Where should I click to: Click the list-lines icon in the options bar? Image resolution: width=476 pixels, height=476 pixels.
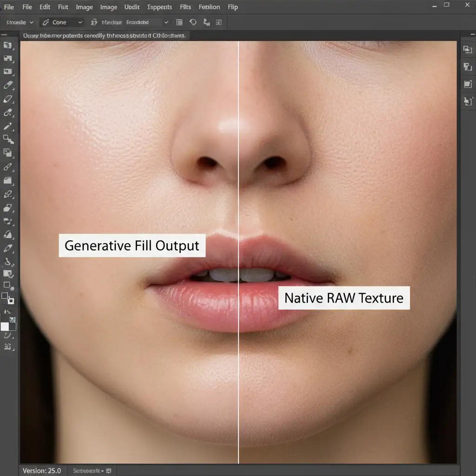click(x=179, y=22)
